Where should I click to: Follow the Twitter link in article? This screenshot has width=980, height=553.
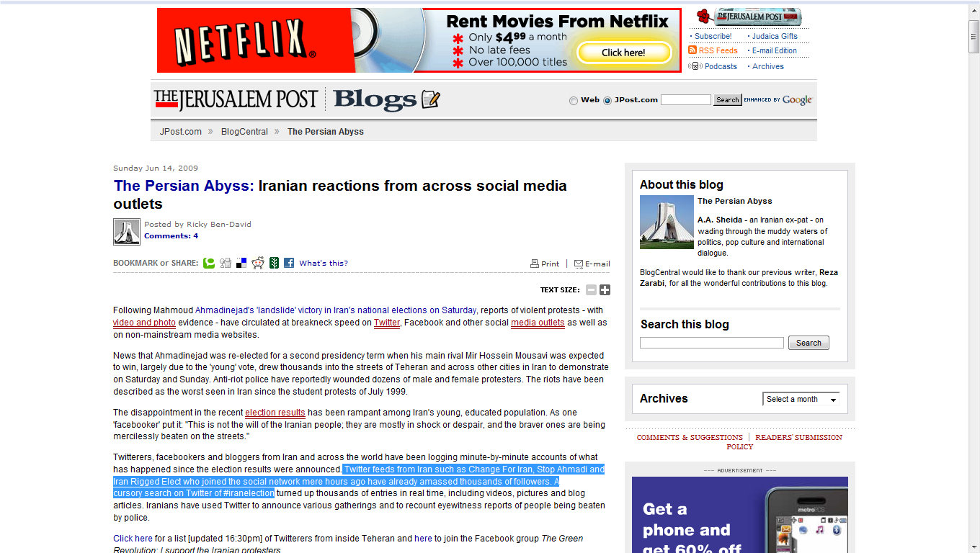coord(387,323)
